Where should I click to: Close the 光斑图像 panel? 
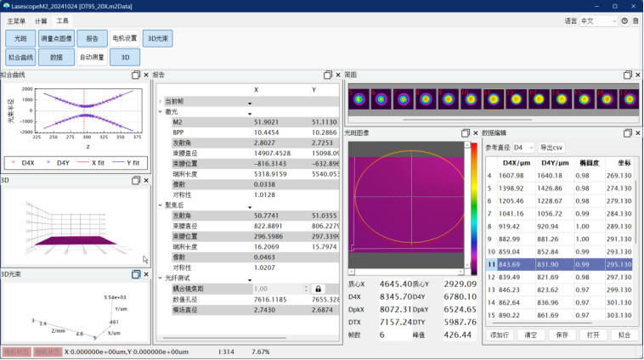(x=476, y=133)
